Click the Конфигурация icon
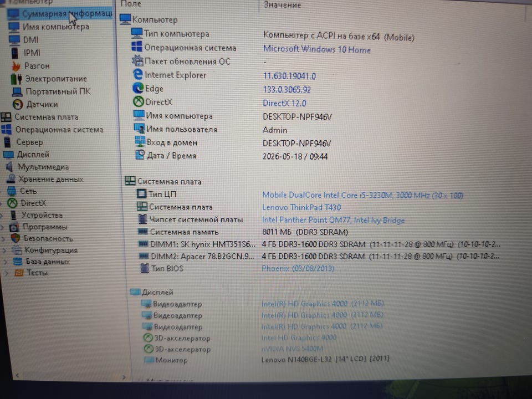Screen dimensions: 532x399 tap(17, 250)
